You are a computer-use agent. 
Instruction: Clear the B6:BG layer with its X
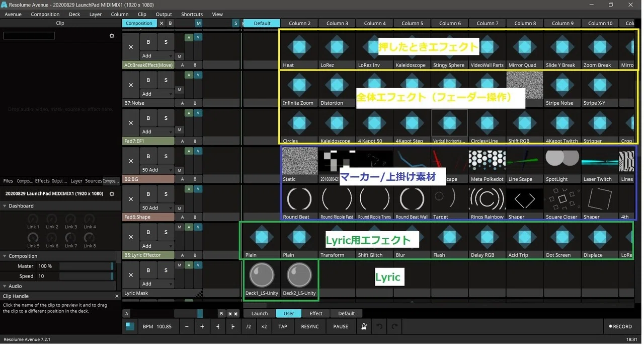131,161
